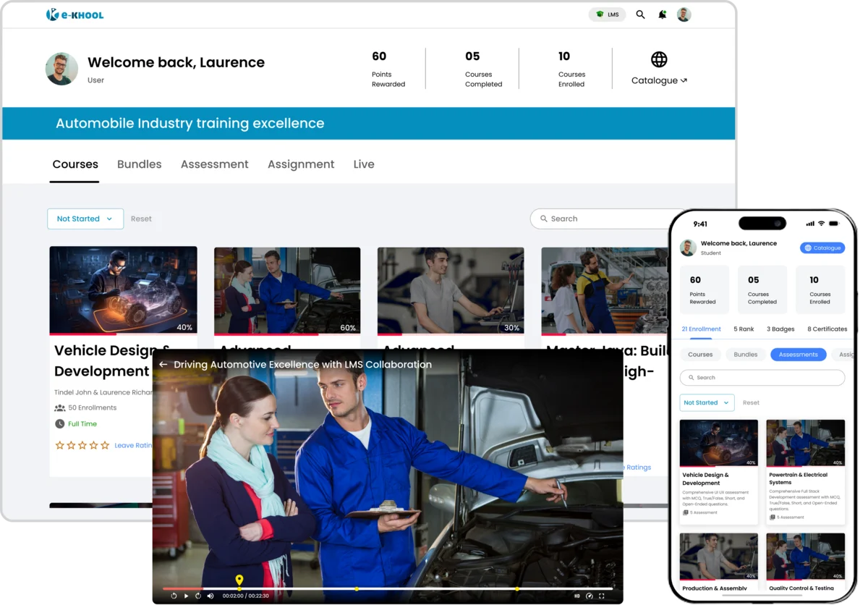The height and width of the screenshot is (613, 868).
Task: Switch to the Assessment tab
Action: [x=214, y=164]
